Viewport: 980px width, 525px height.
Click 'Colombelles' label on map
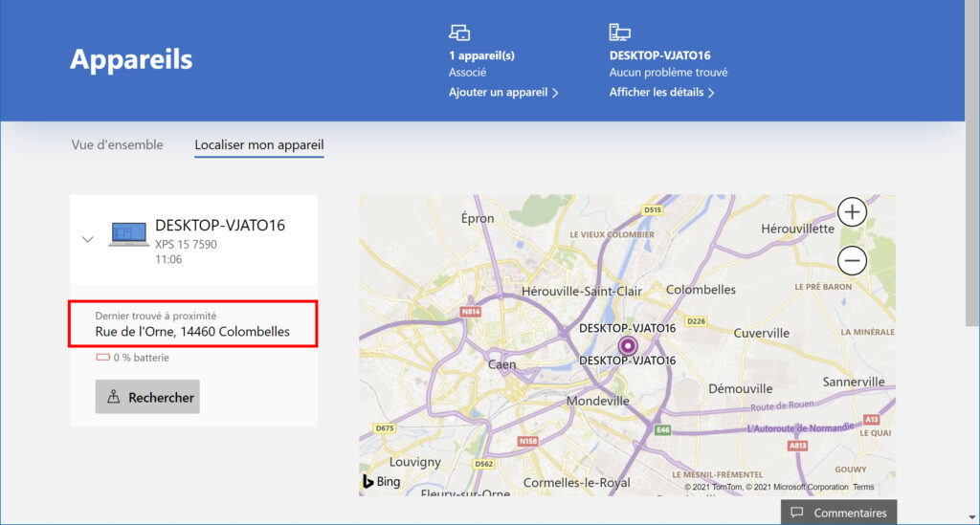701,290
